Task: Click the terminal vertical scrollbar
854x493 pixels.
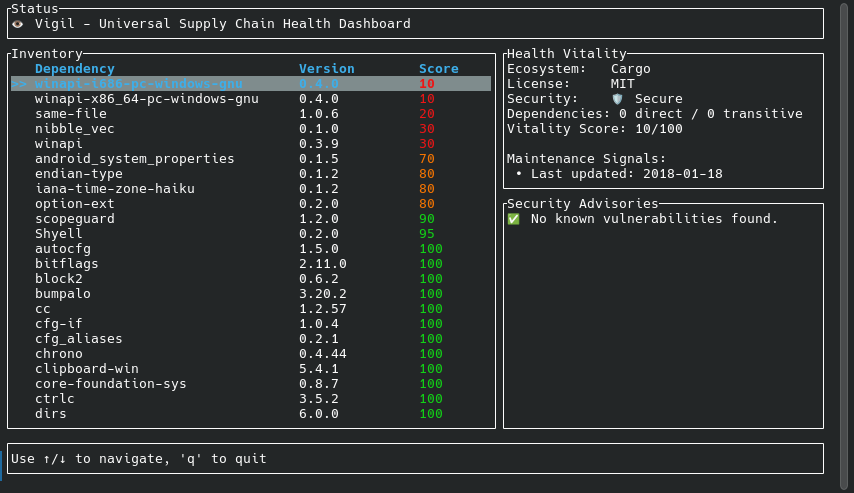Action: (845, 246)
